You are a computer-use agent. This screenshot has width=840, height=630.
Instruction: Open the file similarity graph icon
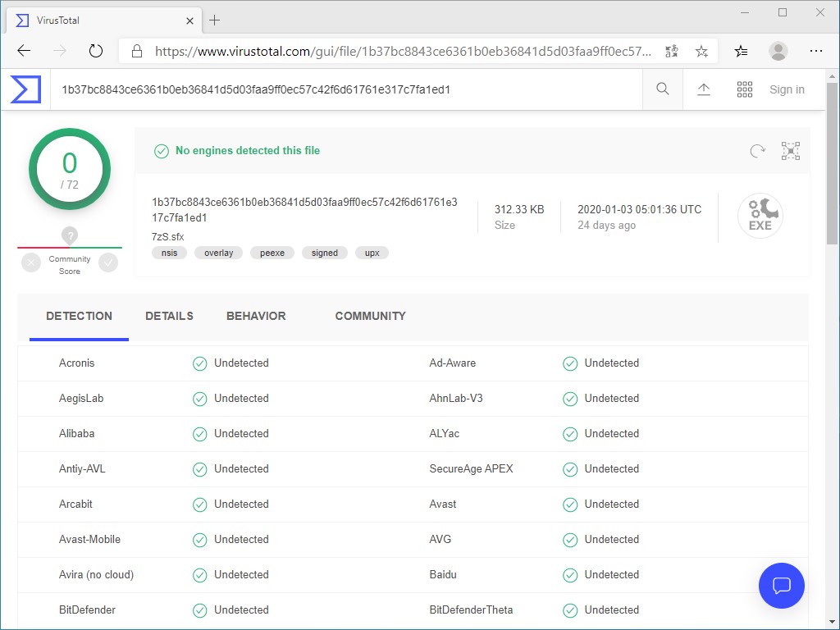tap(790, 151)
